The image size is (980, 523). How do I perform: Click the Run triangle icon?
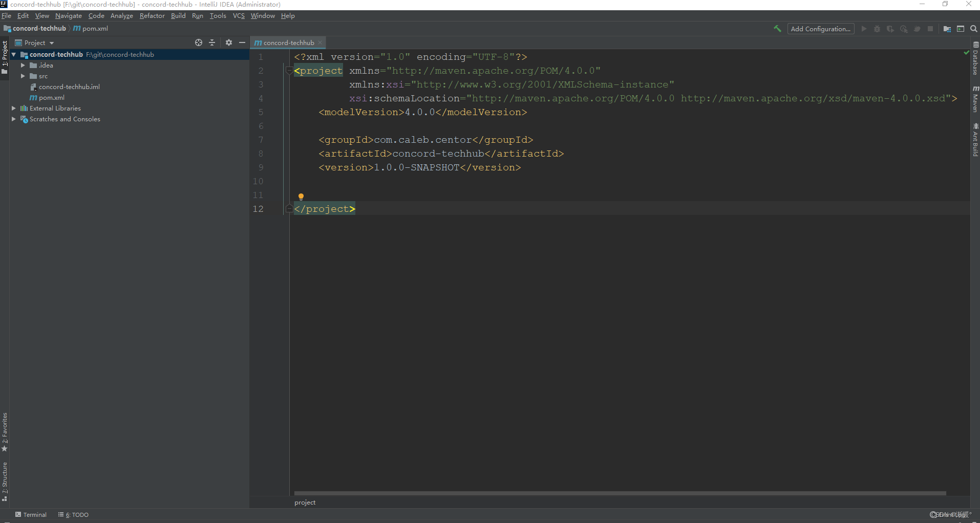pyautogui.click(x=864, y=29)
